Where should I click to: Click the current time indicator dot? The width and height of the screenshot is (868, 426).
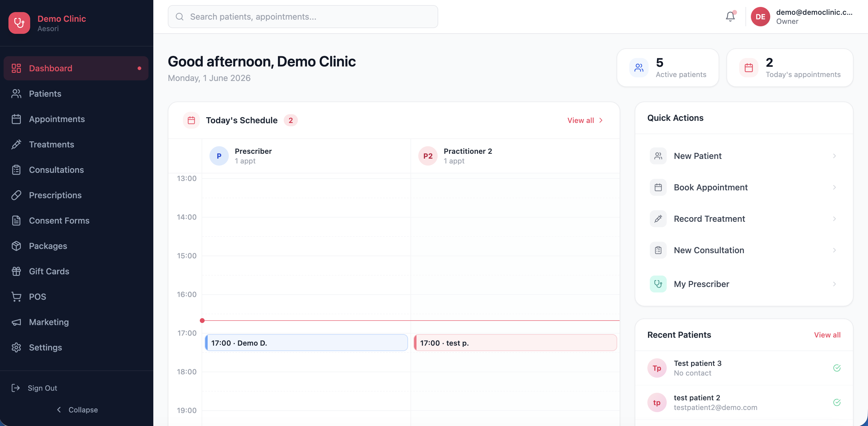202,321
